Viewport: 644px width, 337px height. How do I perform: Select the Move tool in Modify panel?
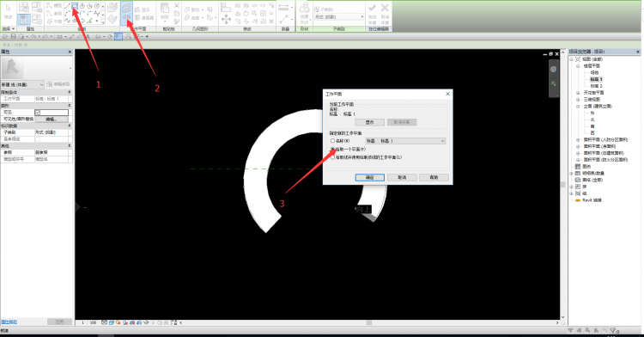tap(226, 19)
